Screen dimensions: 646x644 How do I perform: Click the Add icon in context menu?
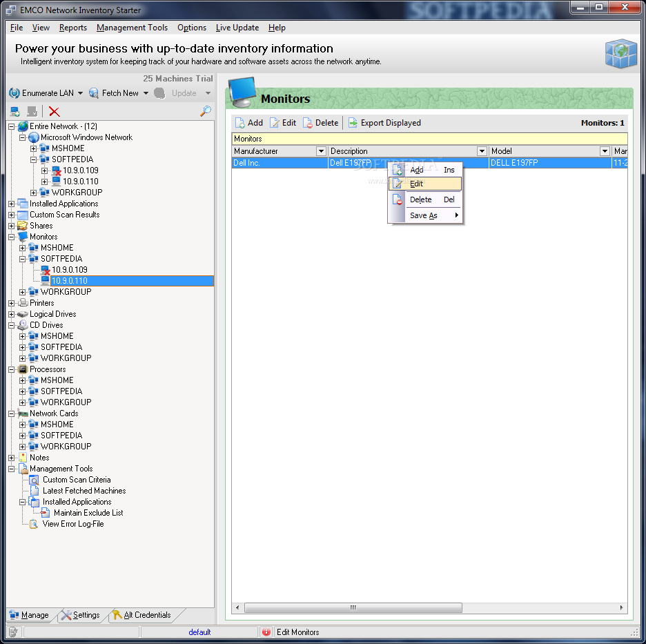pyautogui.click(x=398, y=170)
